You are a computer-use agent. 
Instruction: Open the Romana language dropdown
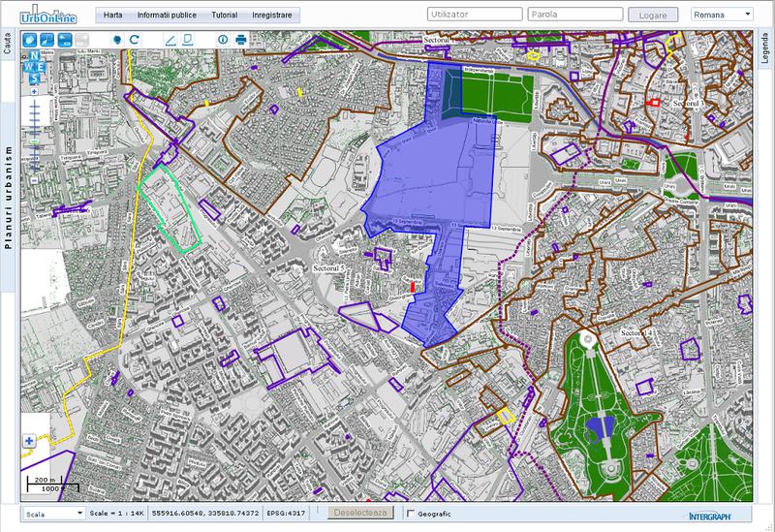722,15
